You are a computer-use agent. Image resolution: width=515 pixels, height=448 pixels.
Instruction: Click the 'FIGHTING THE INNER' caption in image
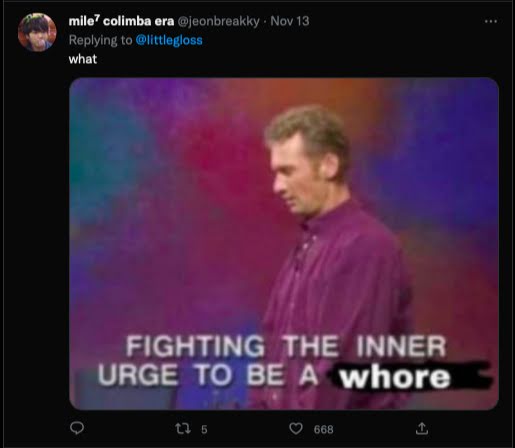[286, 346]
